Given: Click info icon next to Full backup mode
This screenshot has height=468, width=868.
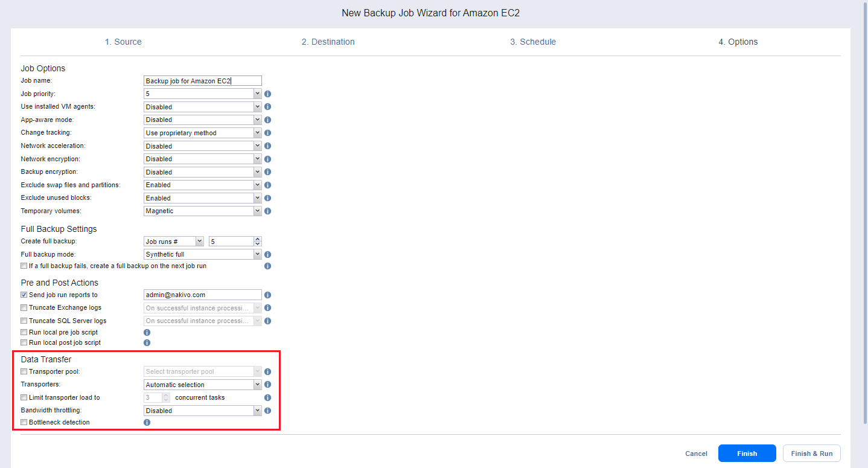Looking at the screenshot, I should pos(267,255).
